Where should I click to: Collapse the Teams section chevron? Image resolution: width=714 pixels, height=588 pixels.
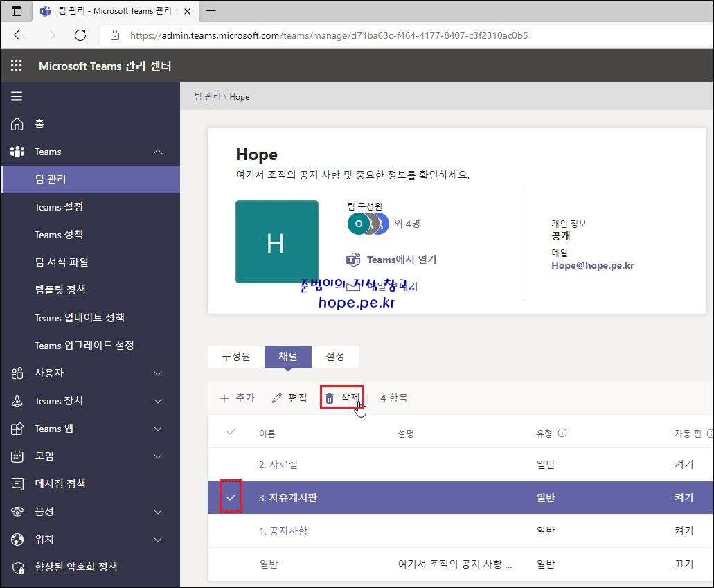[158, 152]
